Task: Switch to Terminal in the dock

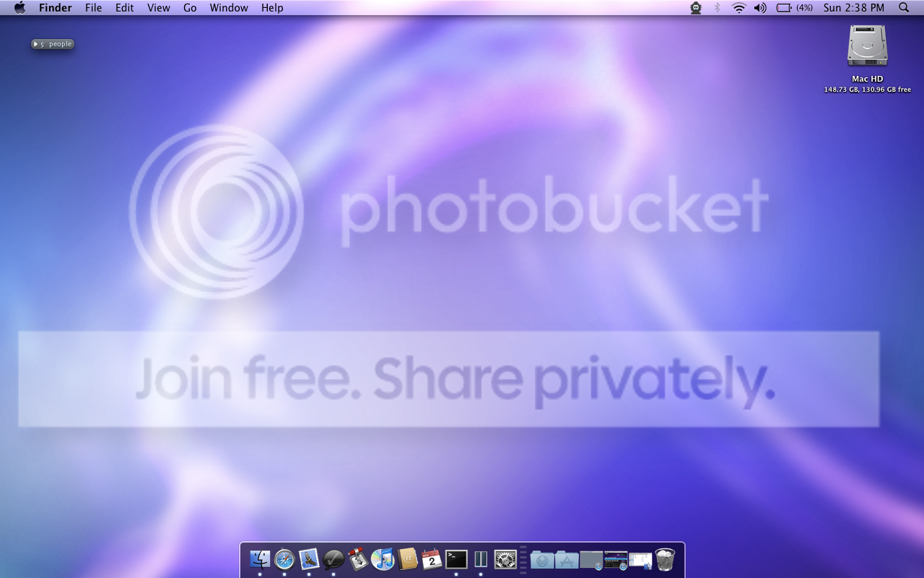Action: (x=456, y=559)
